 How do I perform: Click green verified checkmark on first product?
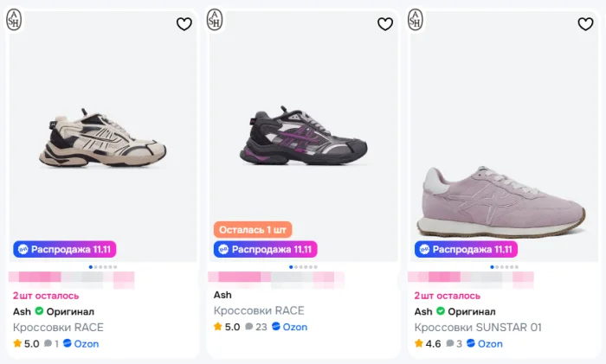pyautogui.click(x=39, y=311)
